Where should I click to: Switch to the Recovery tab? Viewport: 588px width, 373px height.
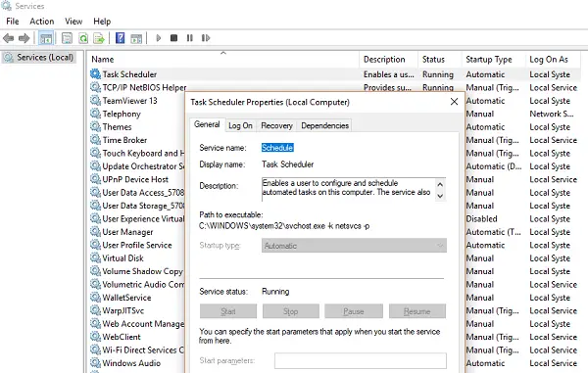[x=276, y=126]
